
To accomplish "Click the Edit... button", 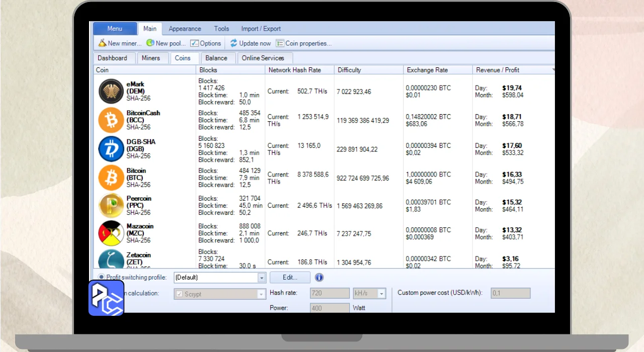I will click(290, 277).
